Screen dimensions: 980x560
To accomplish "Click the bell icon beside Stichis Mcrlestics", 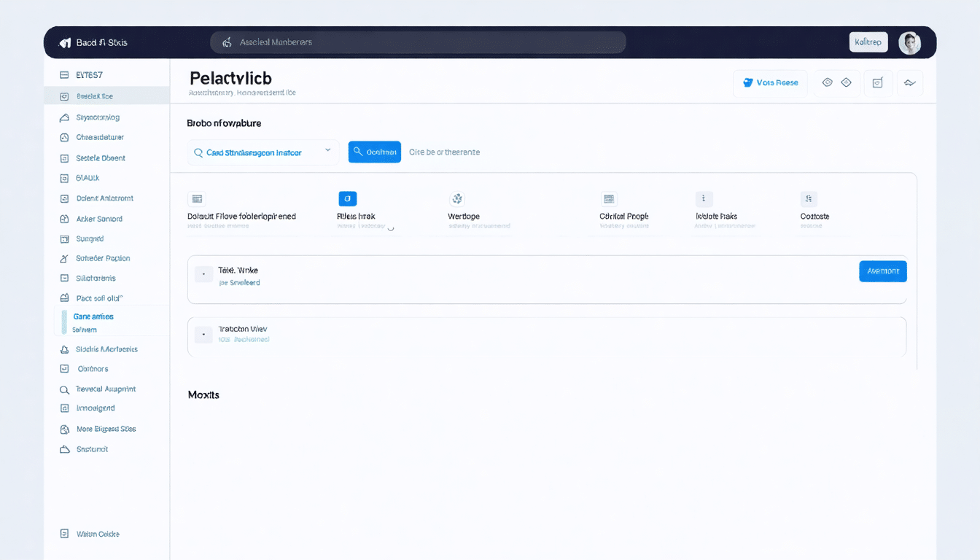I will (64, 350).
